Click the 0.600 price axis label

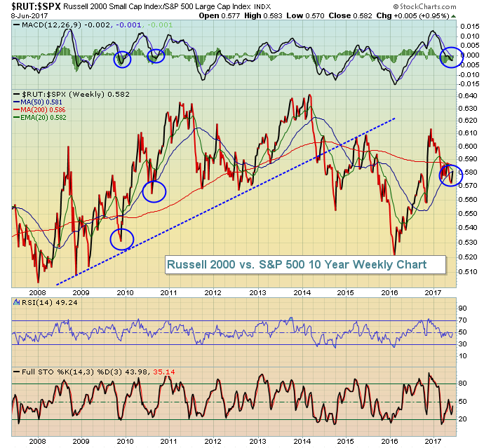click(x=468, y=147)
